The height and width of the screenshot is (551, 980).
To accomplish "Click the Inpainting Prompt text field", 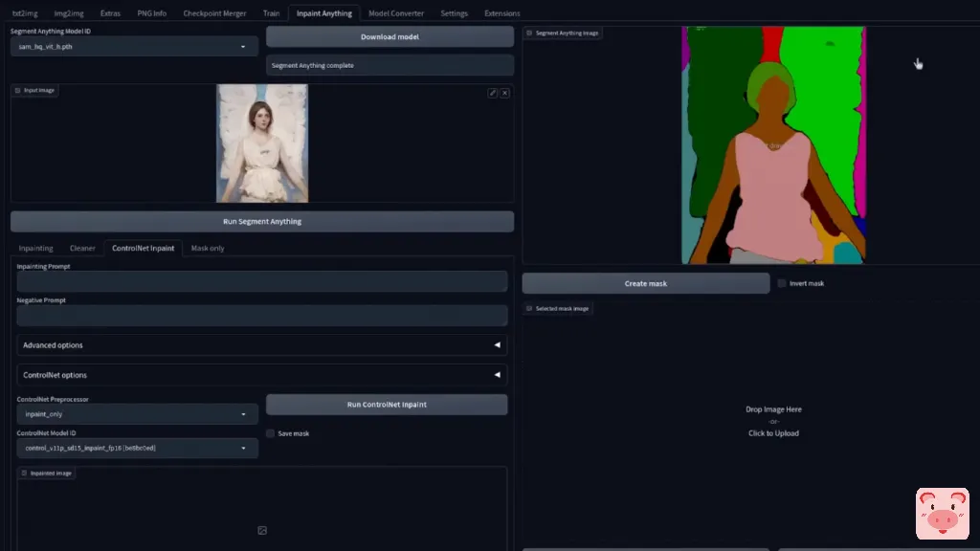I will coord(261,281).
